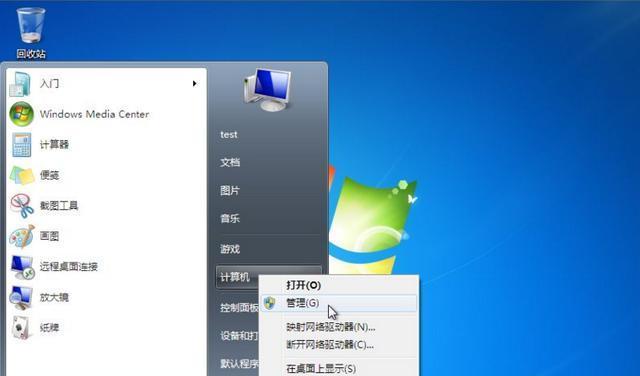This screenshot has width=640, height=376.
Task: Launch the 截图工具 snipping tool icon
Action: point(22,206)
